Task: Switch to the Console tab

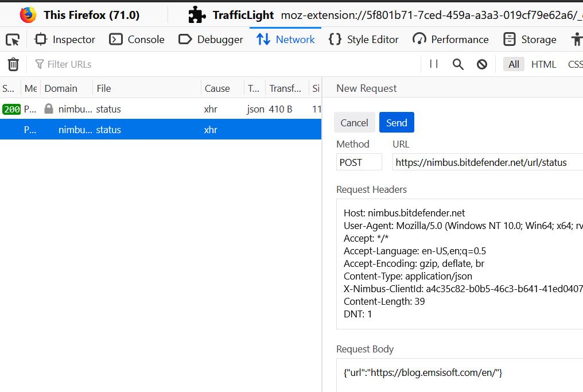Action: [137, 40]
